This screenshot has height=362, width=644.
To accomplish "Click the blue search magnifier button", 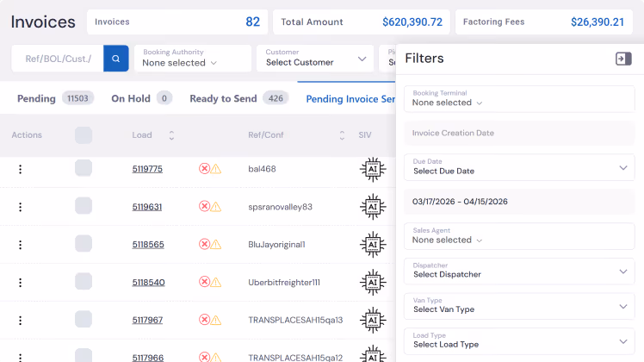I will pos(116,59).
